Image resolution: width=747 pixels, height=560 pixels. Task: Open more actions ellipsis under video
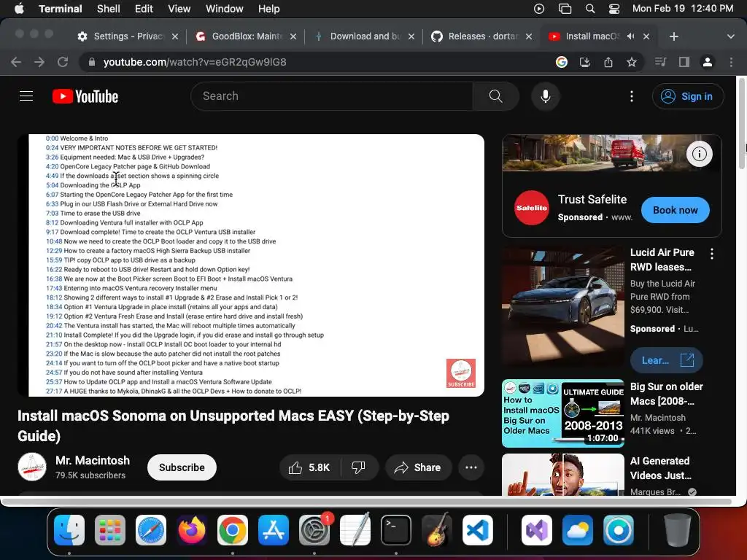click(x=471, y=467)
